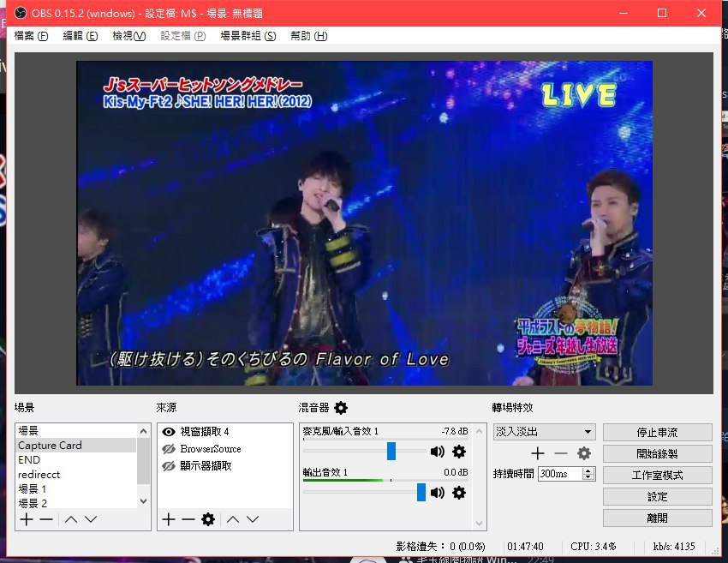Mute 輸出音效 1 speaker icon

438,493
